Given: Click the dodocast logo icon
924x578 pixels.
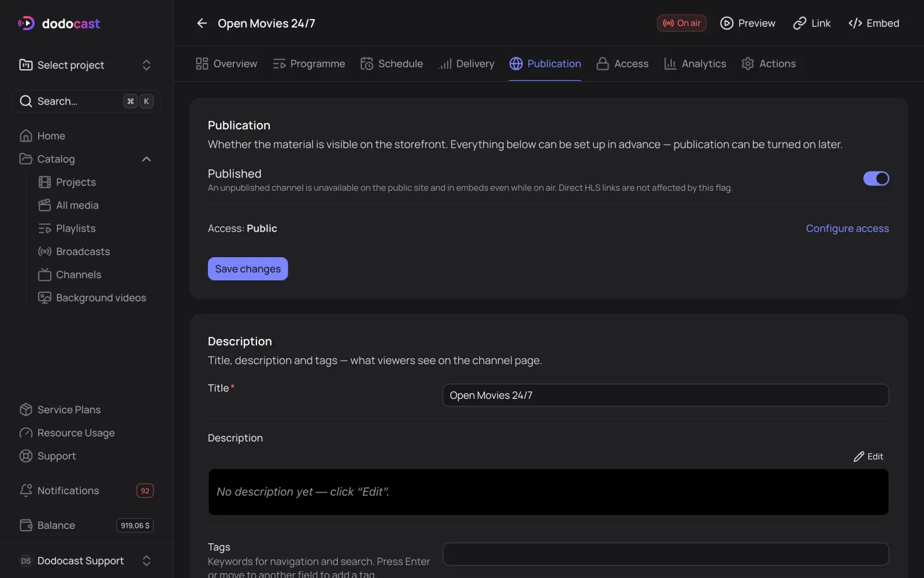Looking at the screenshot, I should [x=27, y=23].
